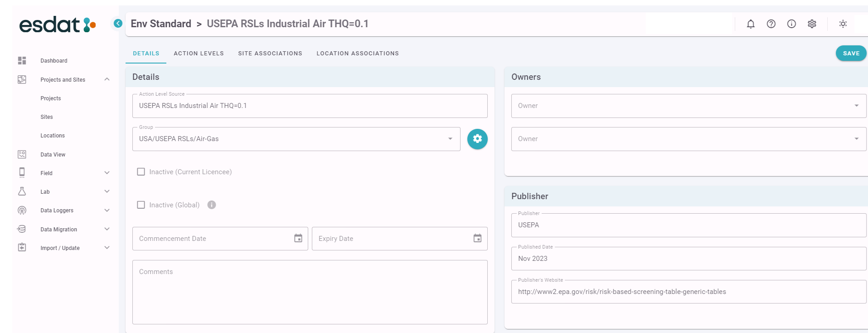
Task: Click the Data View sidebar icon
Action: [x=22, y=154]
